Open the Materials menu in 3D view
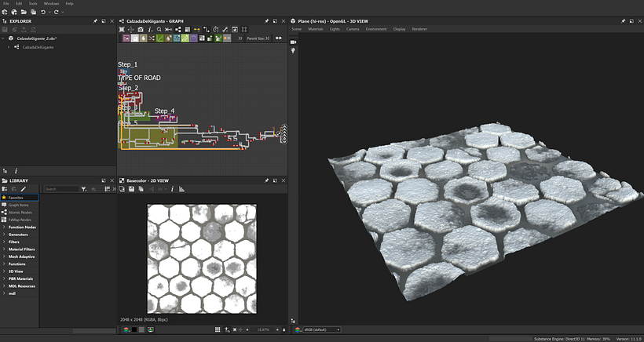This screenshot has height=342, width=644. pos(316,29)
